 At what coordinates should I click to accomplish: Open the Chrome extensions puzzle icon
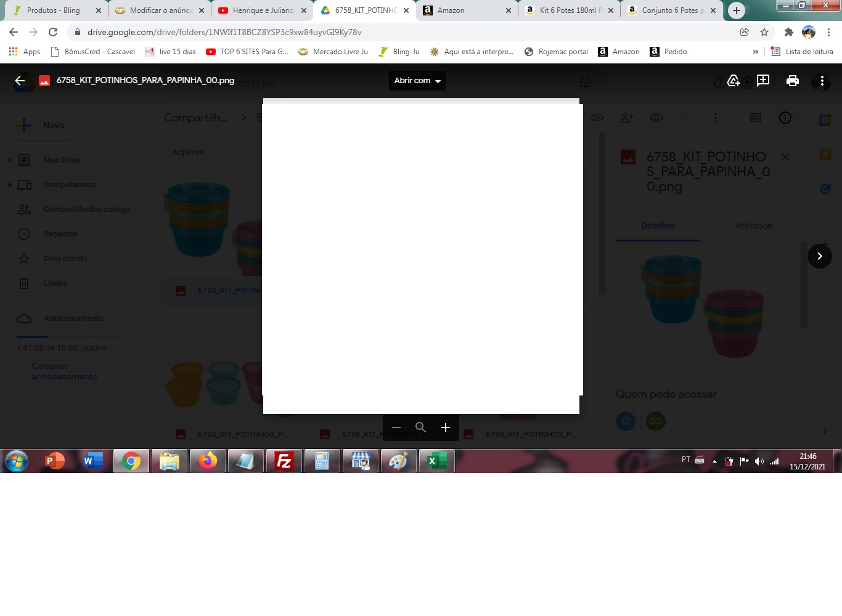point(788,32)
